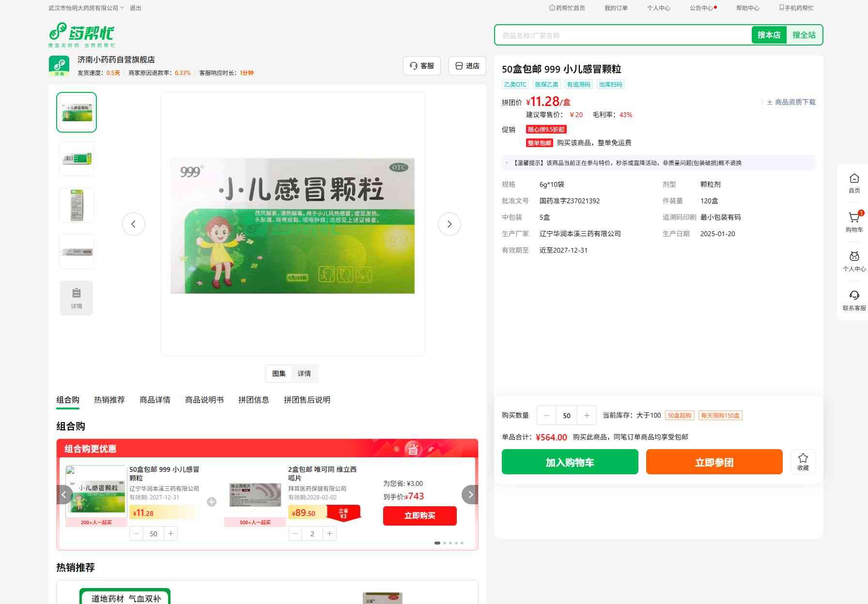This screenshot has width=868, height=604.
Task: Open the details icon below thumbnails
Action: point(77,298)
